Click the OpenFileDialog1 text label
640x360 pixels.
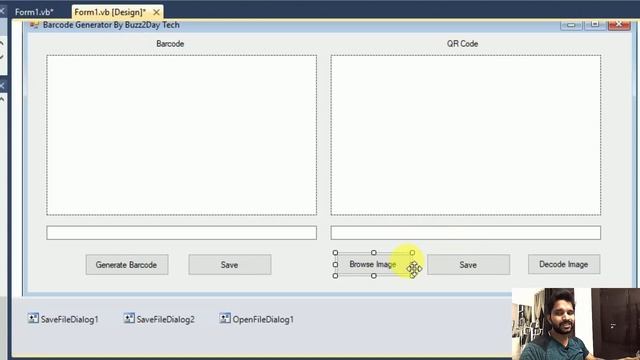pos(263,320)
